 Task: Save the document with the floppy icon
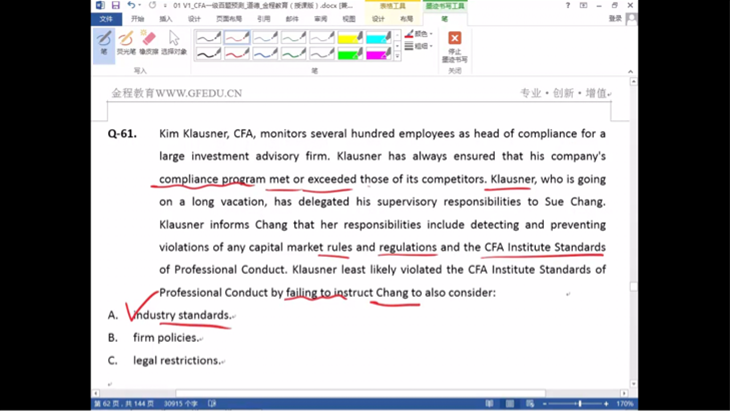click(x=115, y=5)
